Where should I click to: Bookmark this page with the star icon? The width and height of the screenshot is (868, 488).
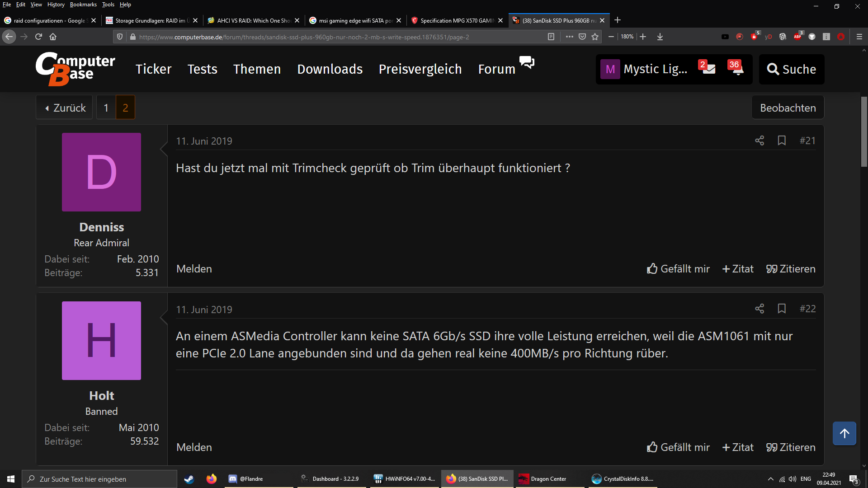click(595, 37)
